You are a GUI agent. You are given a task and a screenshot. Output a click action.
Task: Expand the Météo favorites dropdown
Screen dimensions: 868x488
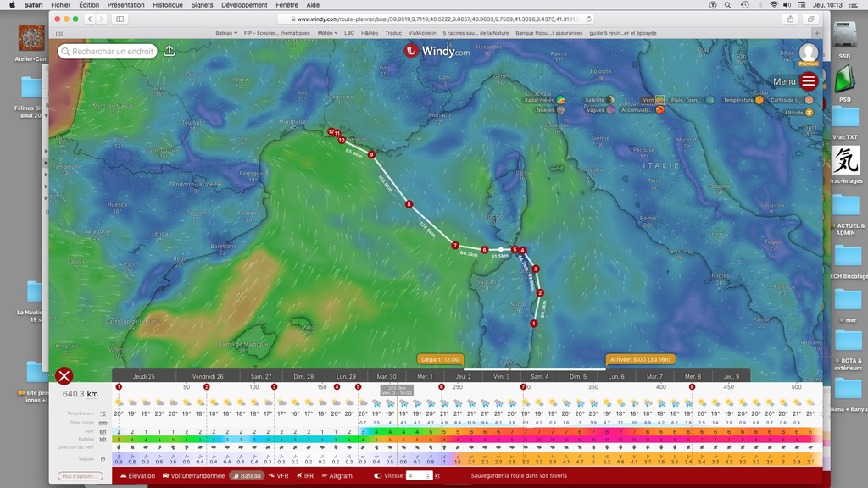coord(327,33)
